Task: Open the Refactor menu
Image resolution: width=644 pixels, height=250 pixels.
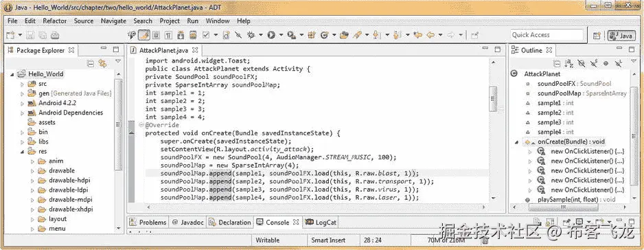Action: tap(55, 21)
